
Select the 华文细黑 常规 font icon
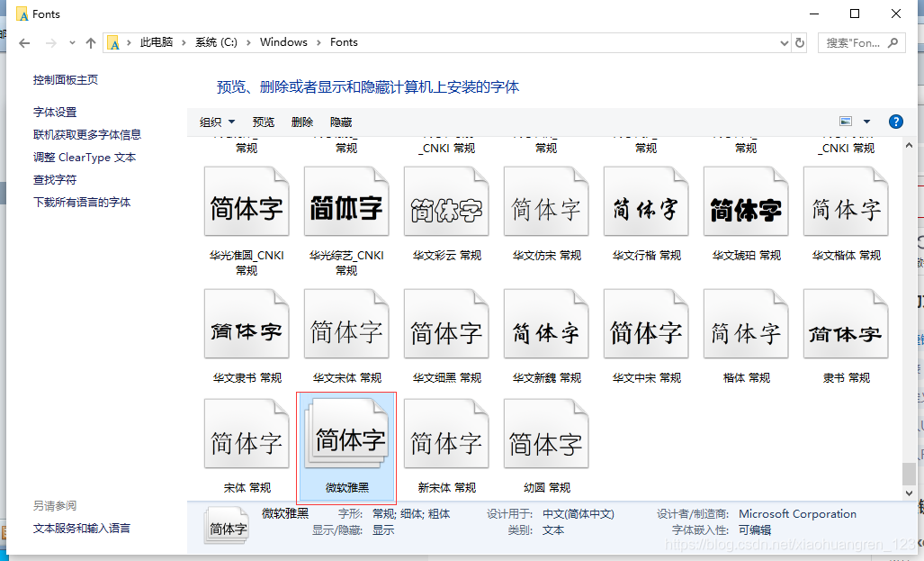(446, 323)
